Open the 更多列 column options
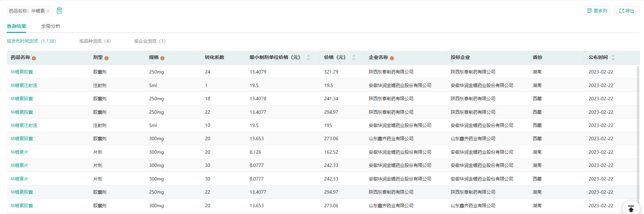This screenshot has height=214, width=644. click(597, 11)
